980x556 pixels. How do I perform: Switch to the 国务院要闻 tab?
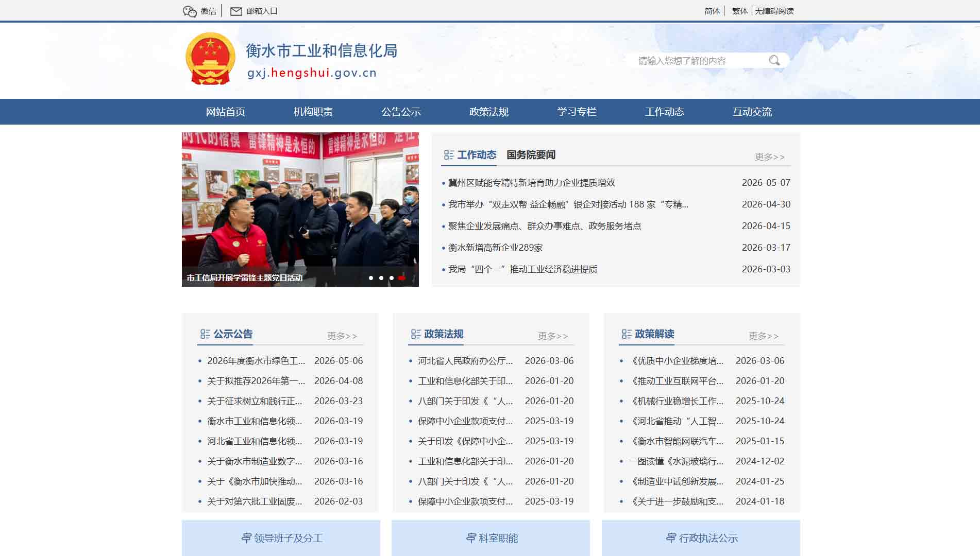[531, 155]
